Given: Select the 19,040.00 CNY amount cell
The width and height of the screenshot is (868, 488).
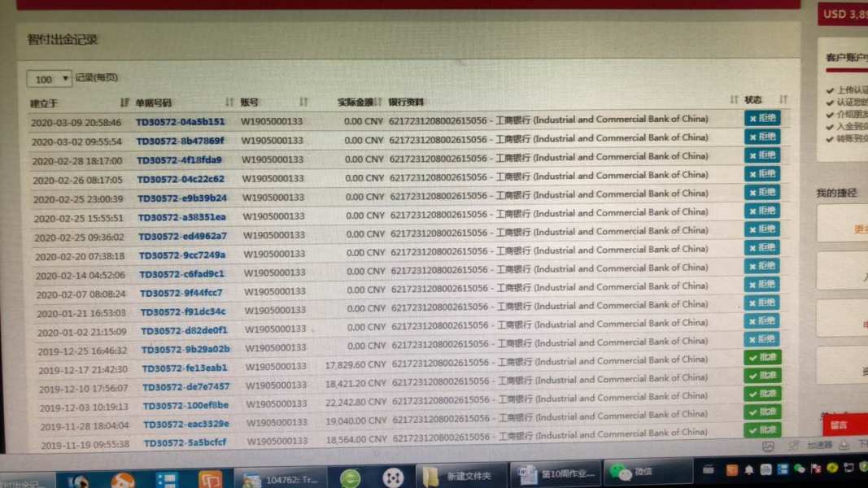Looking at the screenshot, I should click(x=356, y=421).
